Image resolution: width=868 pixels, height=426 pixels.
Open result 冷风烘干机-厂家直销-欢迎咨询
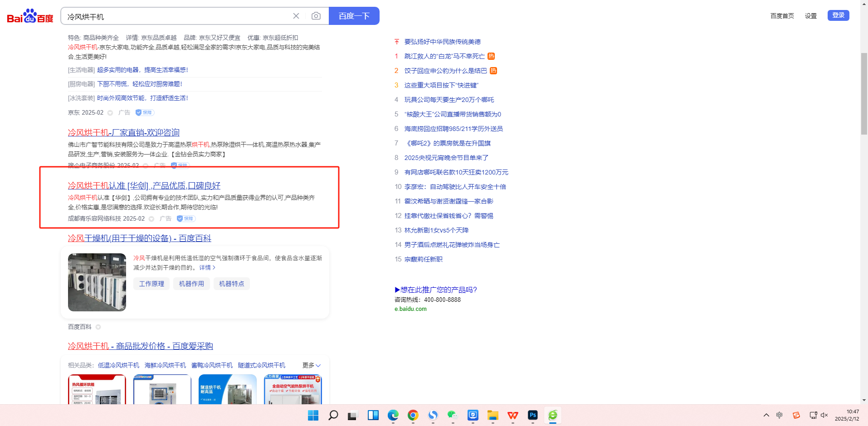pyautogui.click(x=124, y=132)
